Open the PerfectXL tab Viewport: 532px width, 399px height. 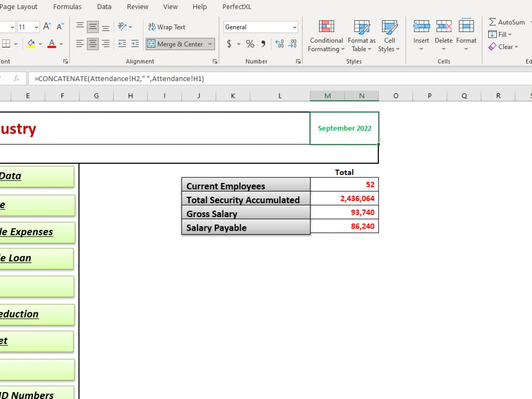[x=237, y=7]
